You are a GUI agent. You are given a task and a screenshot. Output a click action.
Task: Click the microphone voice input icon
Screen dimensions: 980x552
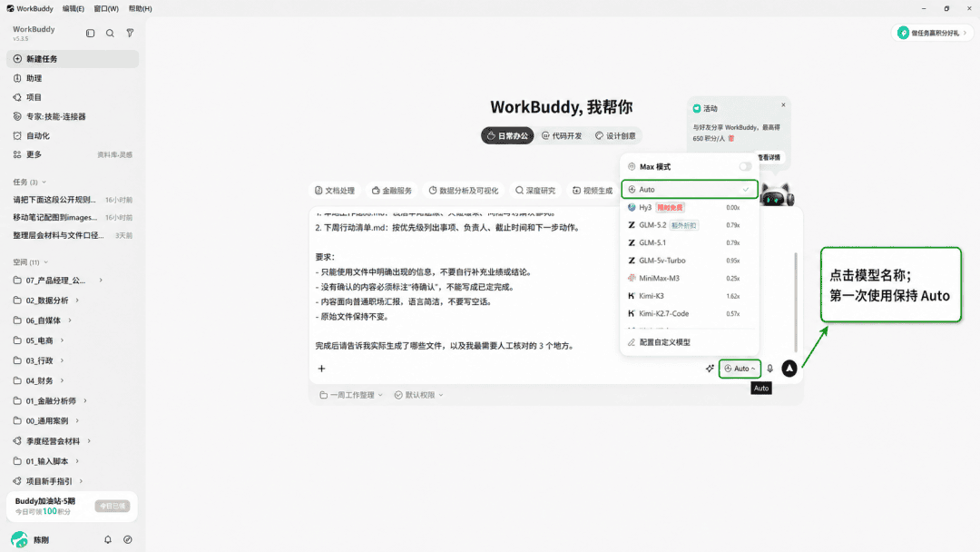click(x=770, y=369)
